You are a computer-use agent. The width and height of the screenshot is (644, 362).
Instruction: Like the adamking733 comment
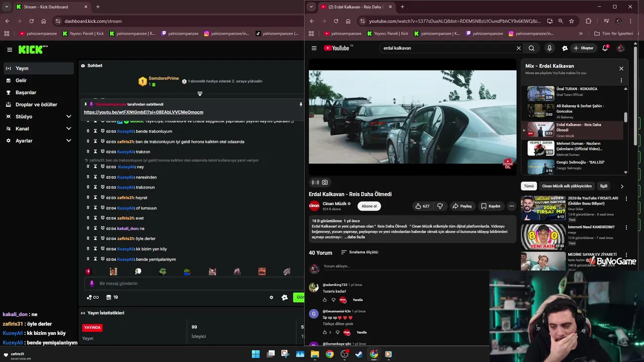point(325,300)
